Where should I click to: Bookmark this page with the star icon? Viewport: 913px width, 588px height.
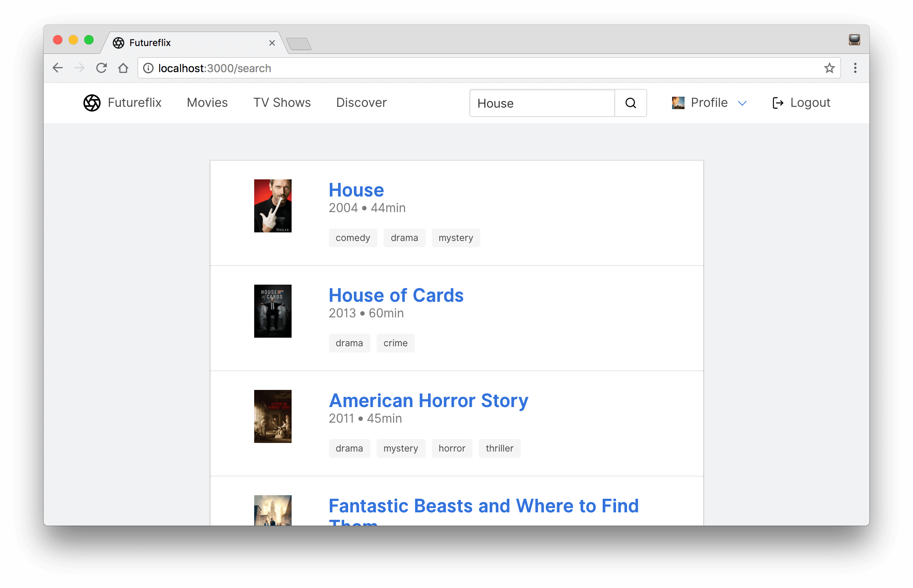[x=829, y=68]
